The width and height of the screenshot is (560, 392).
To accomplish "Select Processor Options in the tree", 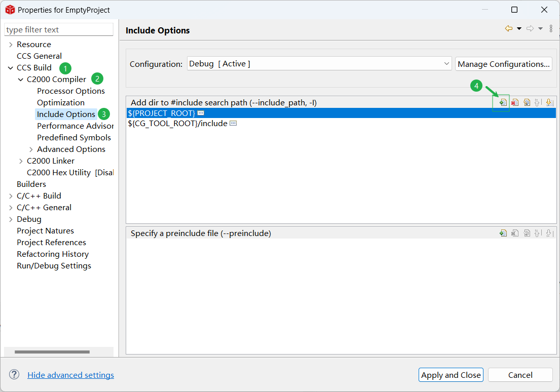I will (x=70, y=91).
